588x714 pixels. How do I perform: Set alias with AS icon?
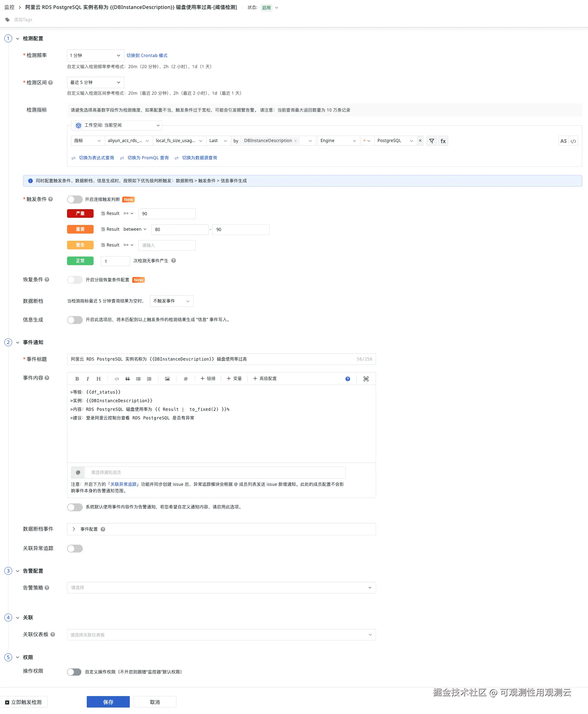click(563, 141)
